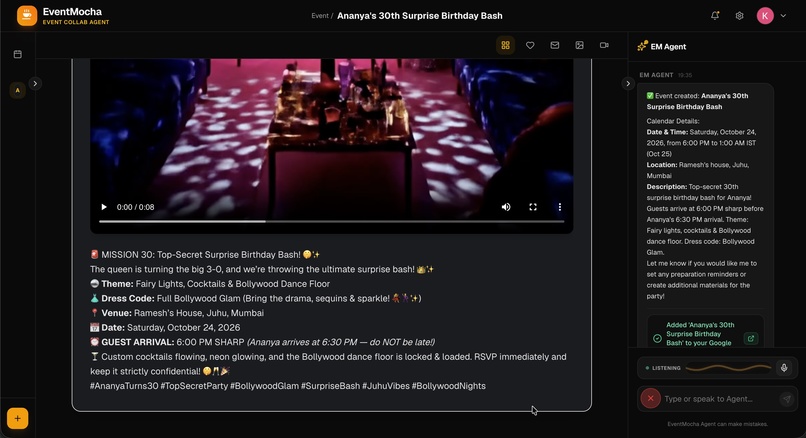Click the #TopSecretParty hashtag
Screen dimensions: 806x438
tap(194, 386)
